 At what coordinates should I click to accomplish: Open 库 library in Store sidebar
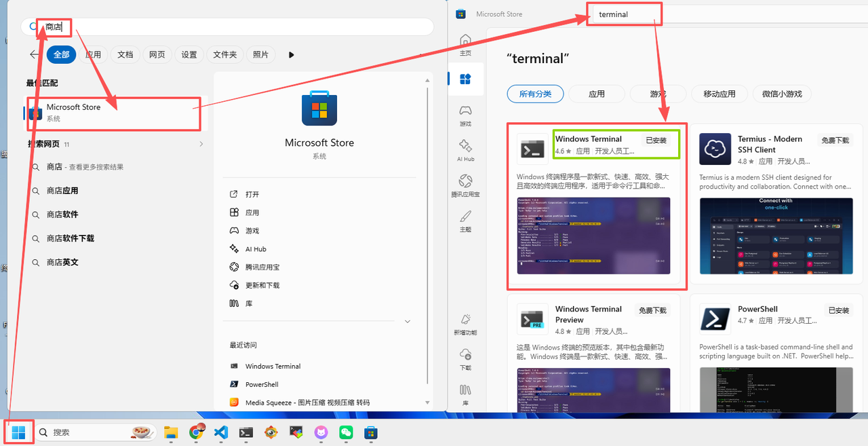465,395
